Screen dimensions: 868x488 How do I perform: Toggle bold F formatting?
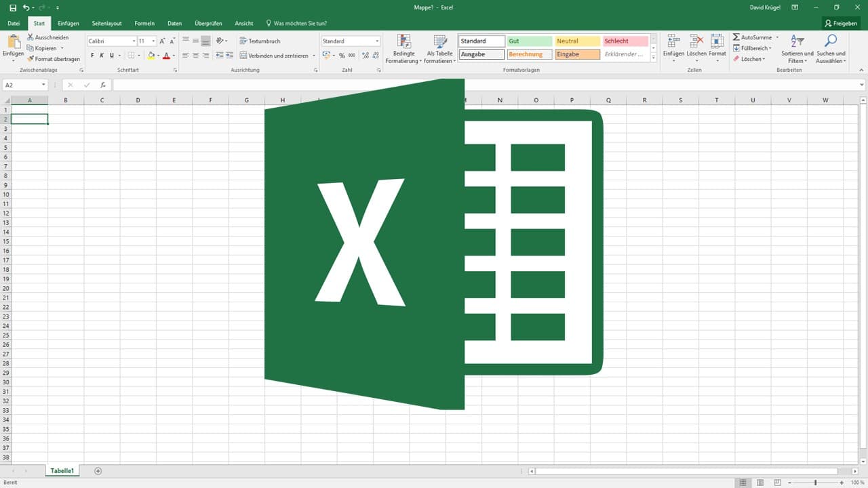pyautogui.click(x=92, y=56)
